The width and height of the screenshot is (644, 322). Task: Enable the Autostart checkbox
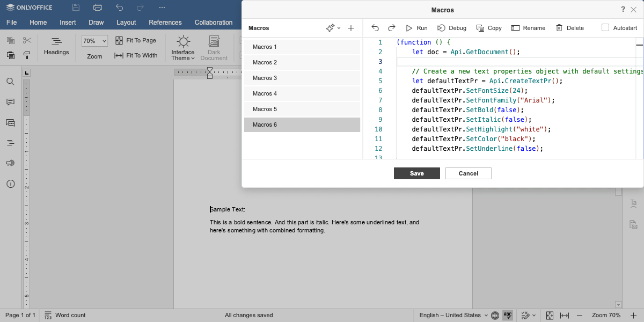coord(605,28)
